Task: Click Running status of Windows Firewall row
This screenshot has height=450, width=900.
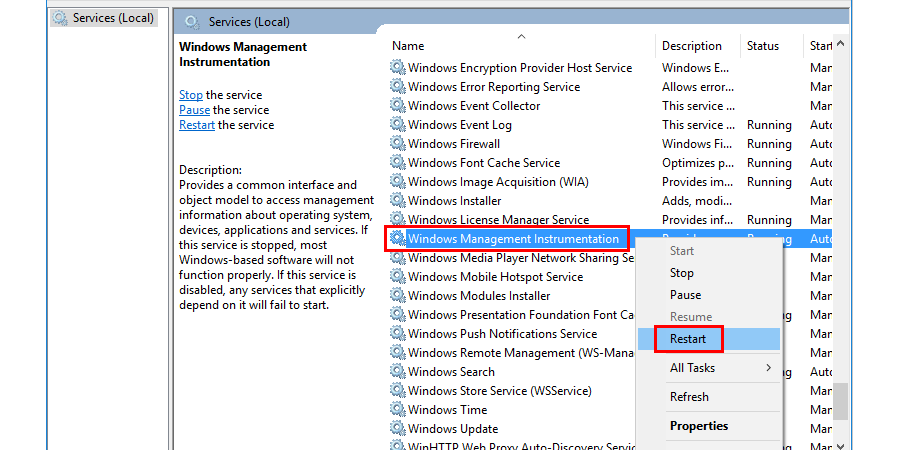Action: coord(769,143)
